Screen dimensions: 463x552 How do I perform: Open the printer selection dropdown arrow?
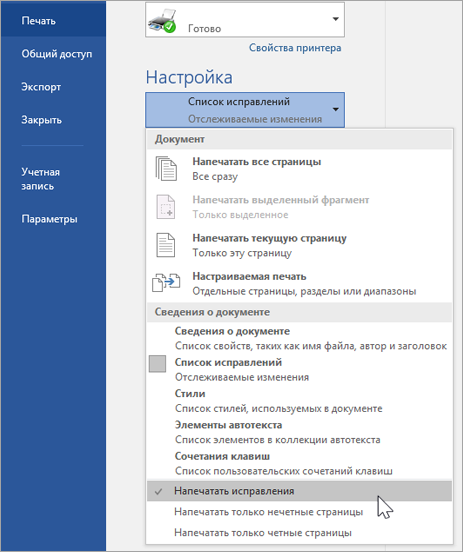click(336, 19)
